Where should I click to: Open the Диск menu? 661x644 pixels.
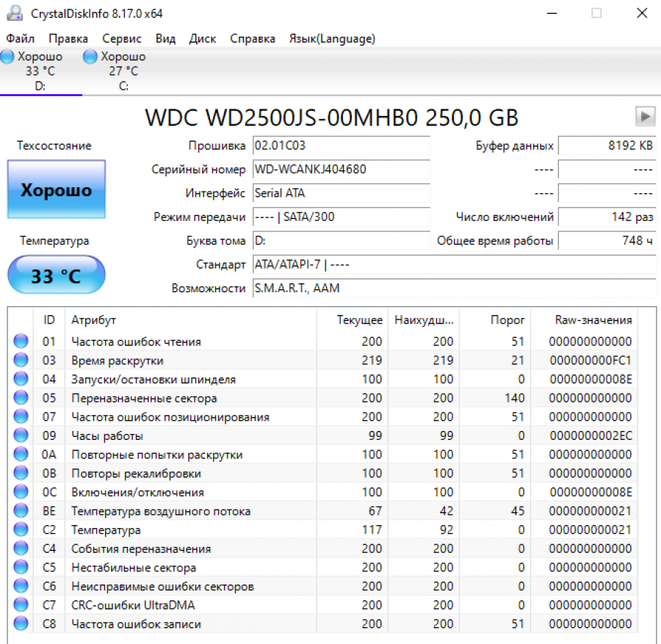click(x=202, y=39)
